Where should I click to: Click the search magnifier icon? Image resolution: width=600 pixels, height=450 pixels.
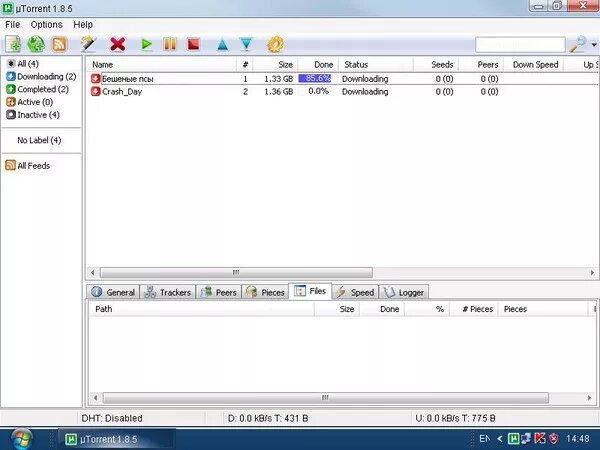pyautogui.click(x=577, y=44)
